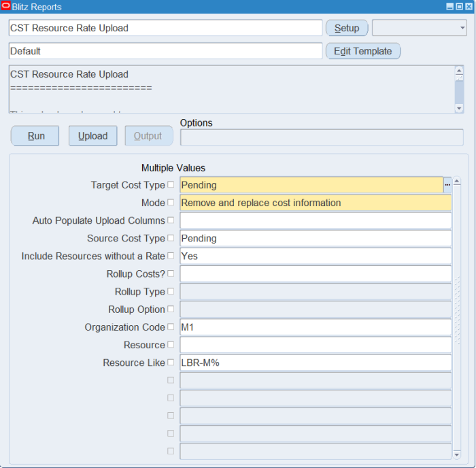Click the report description text area

point(232,89)
